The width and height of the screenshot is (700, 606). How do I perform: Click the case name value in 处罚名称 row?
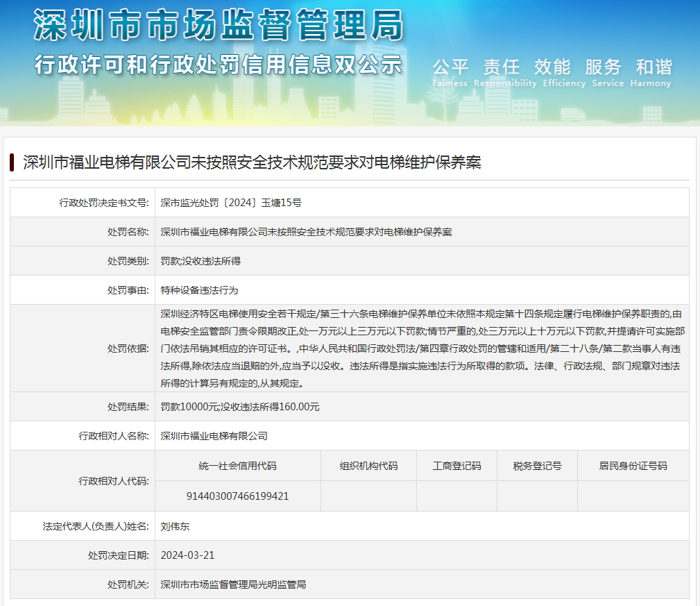306,232
